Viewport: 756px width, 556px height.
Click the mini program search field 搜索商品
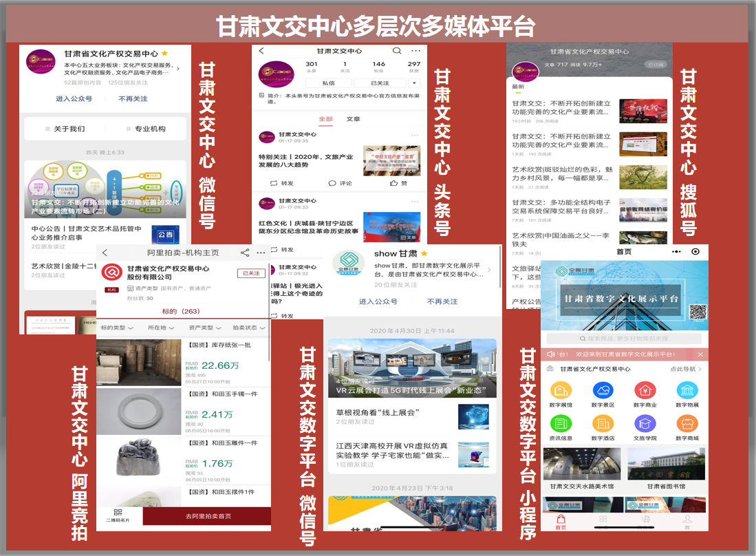(x=624, y=339)
